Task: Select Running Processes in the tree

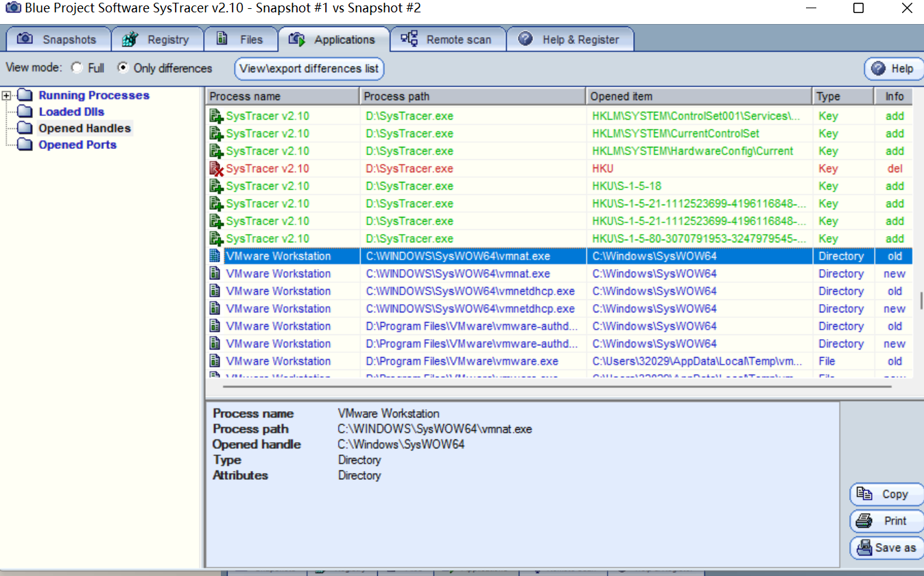Action: [x=94, y=95]
